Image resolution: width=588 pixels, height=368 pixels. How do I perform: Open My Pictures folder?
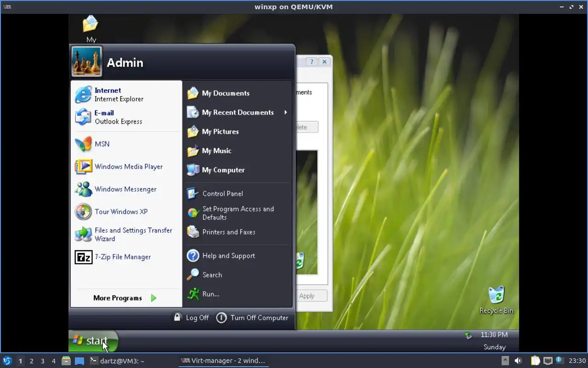click(x=238, y=132)
